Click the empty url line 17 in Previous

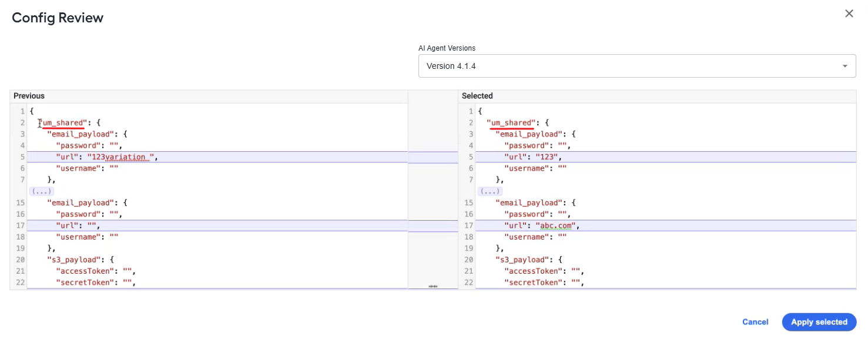(x=217, y=225)
